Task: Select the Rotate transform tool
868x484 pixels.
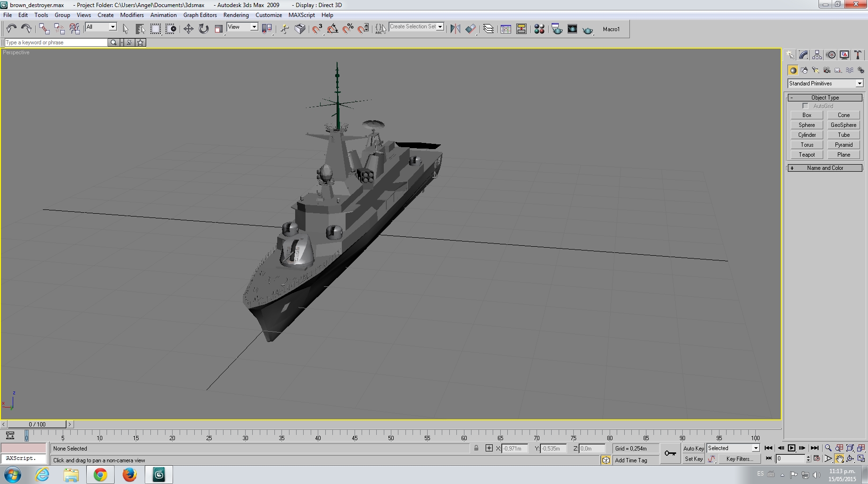Action: [x=203, y=29]
